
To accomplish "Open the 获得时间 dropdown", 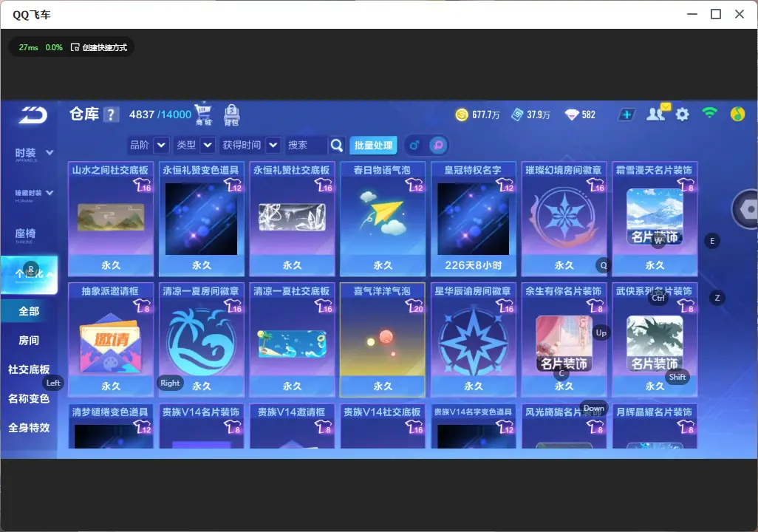I will (273, 145).
